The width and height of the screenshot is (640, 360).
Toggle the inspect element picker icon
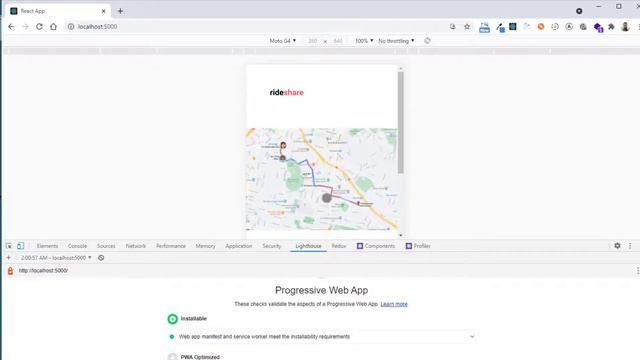tap(9, 246)
